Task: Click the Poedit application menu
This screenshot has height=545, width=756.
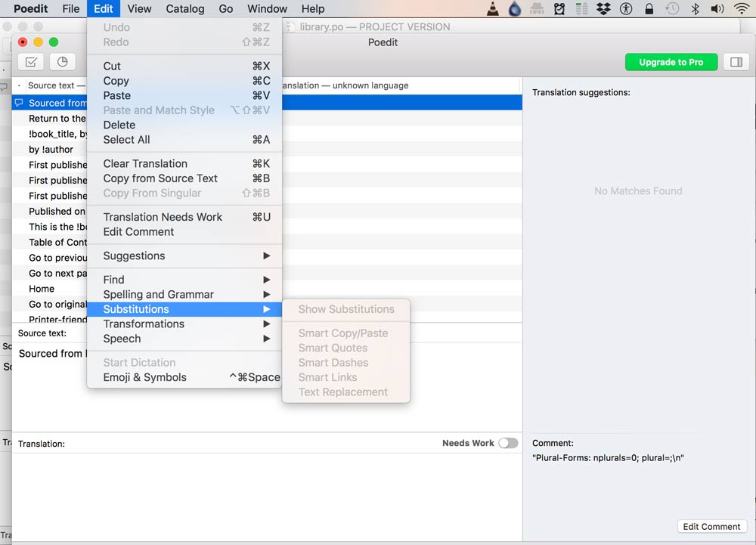Action: coord(31,8)
